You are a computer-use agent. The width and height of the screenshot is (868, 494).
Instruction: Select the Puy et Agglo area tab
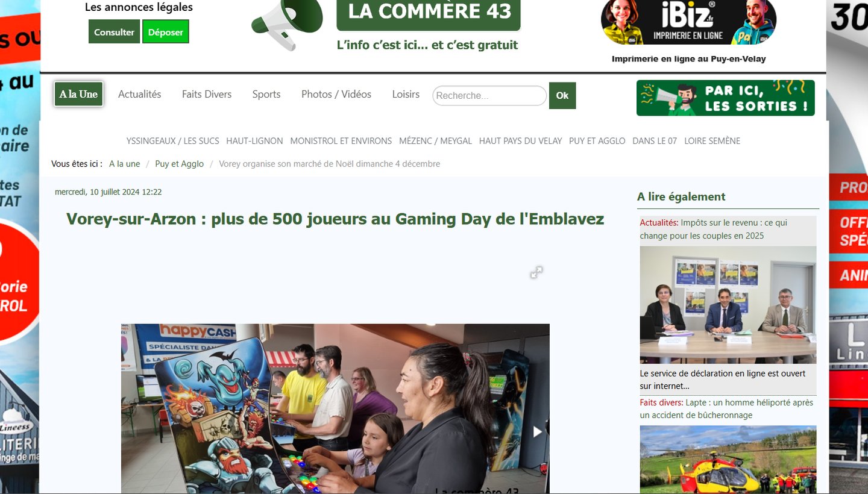coord(597,141)
